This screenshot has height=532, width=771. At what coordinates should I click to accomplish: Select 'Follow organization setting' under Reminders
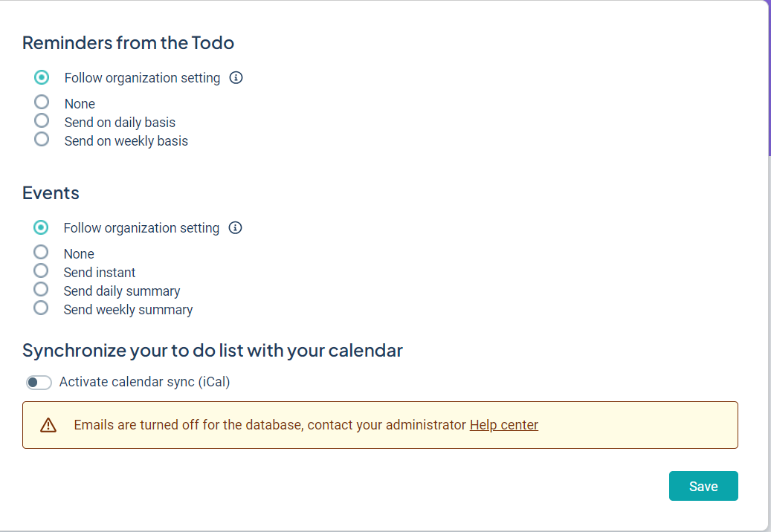coord(42,77)
